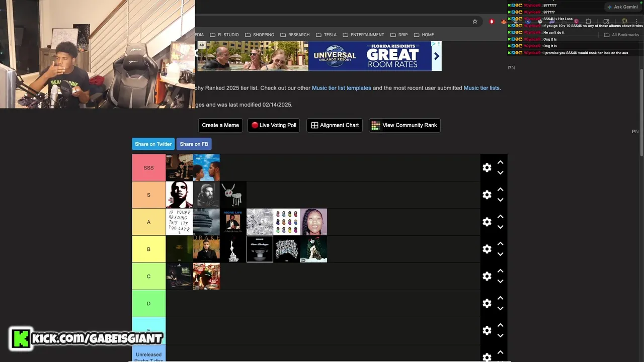Move C tier row down
The height and width of the screenshot is (362, 644).
500,281
